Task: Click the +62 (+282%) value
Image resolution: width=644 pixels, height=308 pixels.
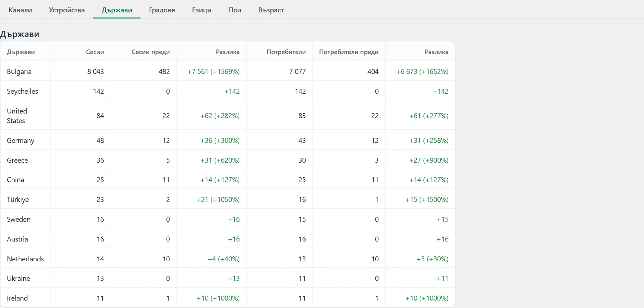Action: [x=220, y=116]
